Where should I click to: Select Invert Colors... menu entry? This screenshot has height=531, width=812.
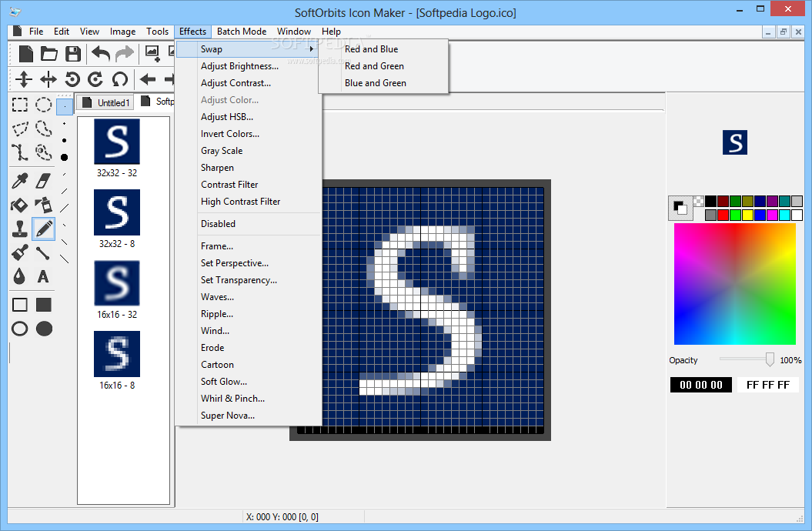[248, 134]
